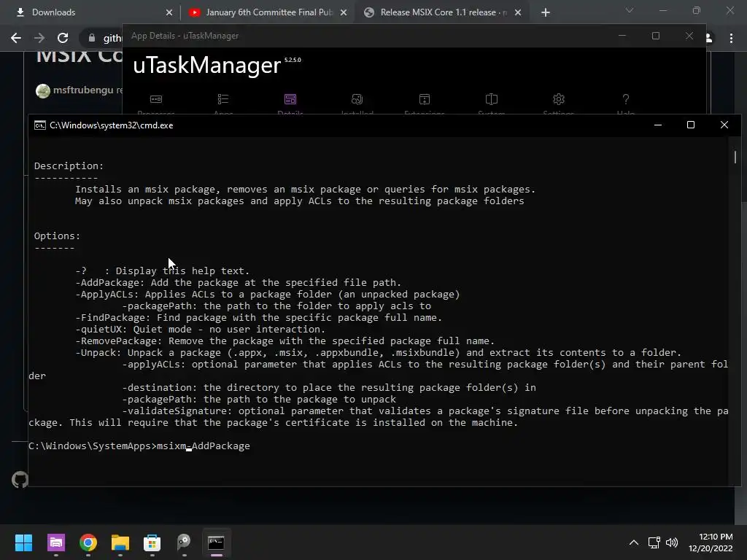747x560 pixels.
Task: Click the '-RemovePackage' help line
Action: click(285, 341)
